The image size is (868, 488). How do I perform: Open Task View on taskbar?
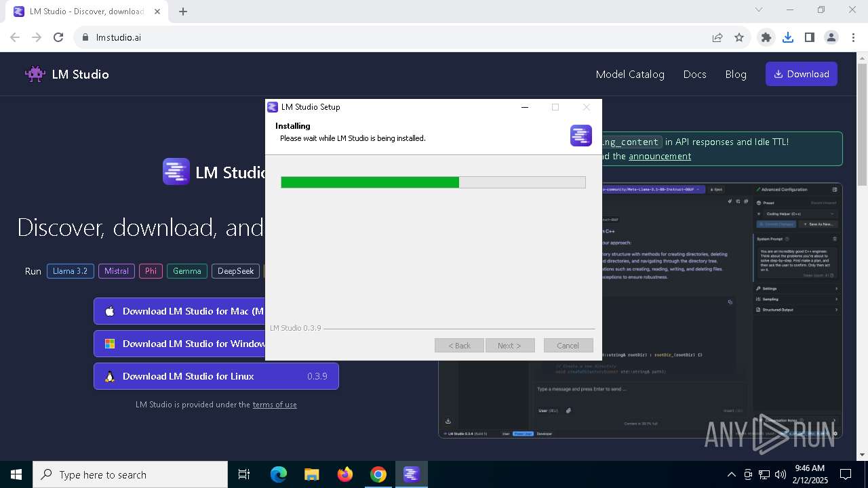pos(244,474)
